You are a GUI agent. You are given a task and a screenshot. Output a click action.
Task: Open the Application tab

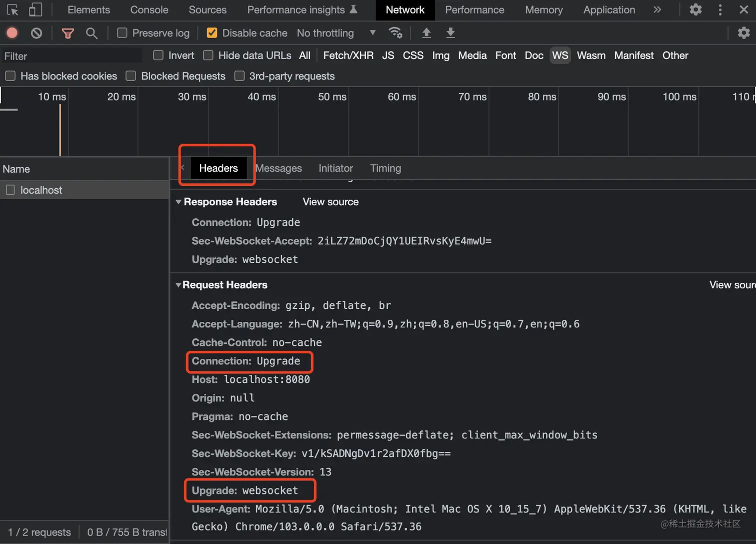coord(609,10)
